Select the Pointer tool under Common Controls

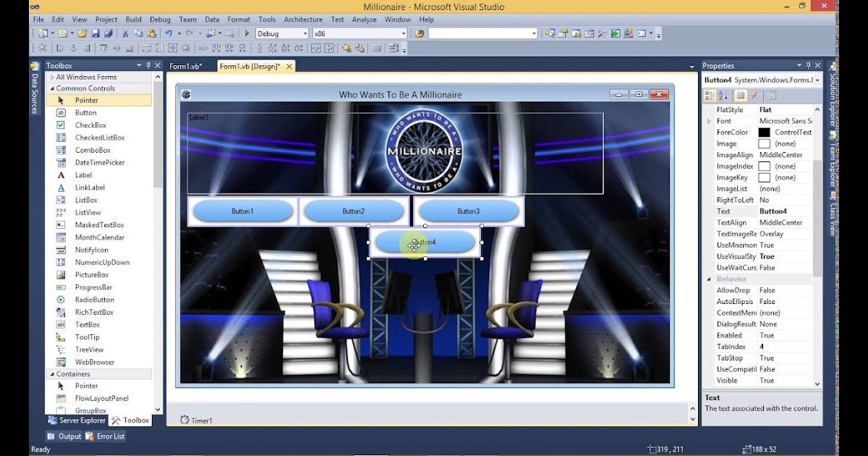point(99,100)
